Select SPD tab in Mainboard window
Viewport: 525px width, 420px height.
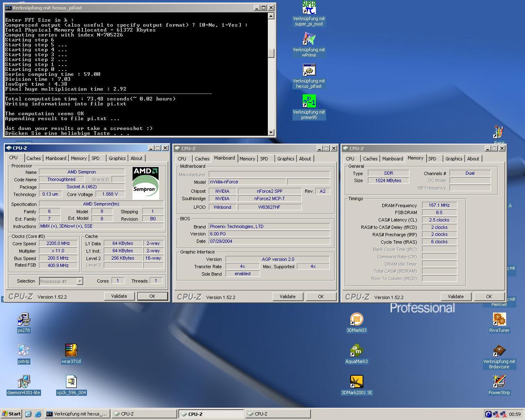pyautogui.click(x=264, y=159)
